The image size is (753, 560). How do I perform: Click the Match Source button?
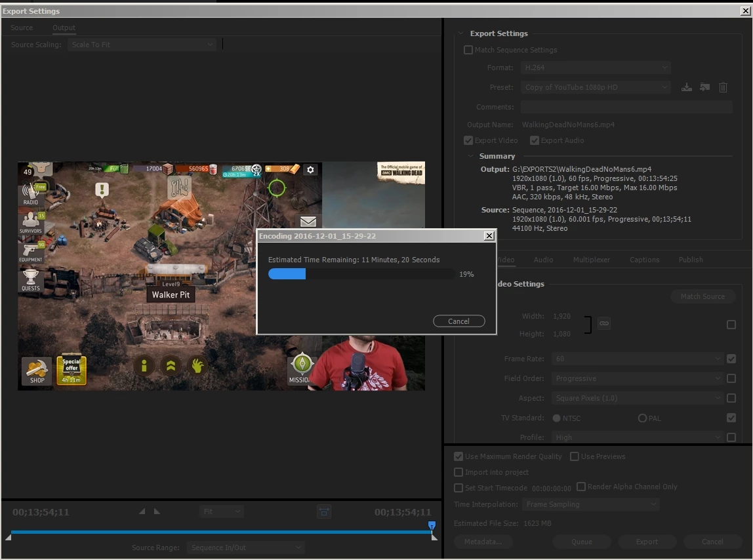pyautogui.click(x=702, y=297)
